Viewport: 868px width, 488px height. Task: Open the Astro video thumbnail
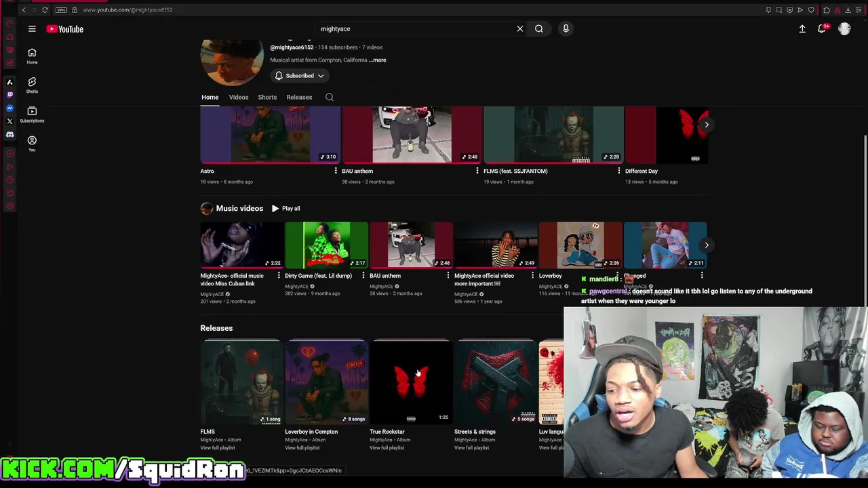click(x=271, y=135)
